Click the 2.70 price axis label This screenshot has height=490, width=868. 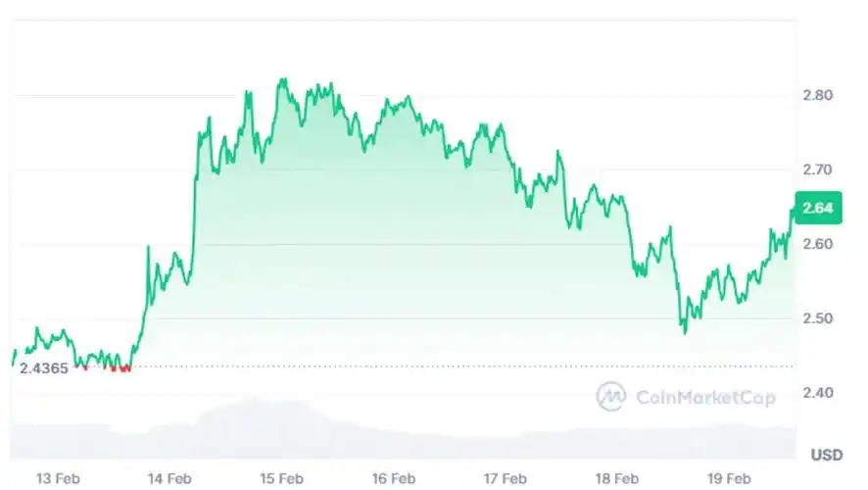click(x=817, y=170)
